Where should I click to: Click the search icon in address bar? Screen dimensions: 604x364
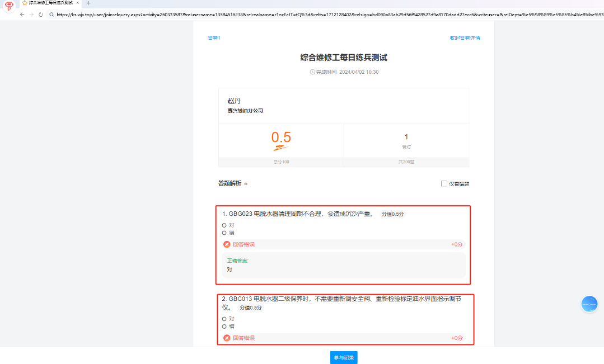[x=51, y=14]
